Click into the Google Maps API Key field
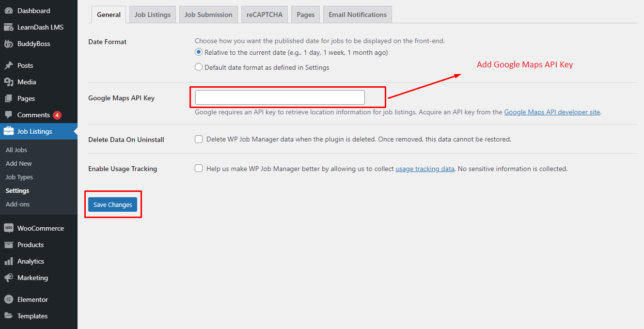Image resolution: width=644 pixels, height=329 pixels. (280, 97)
